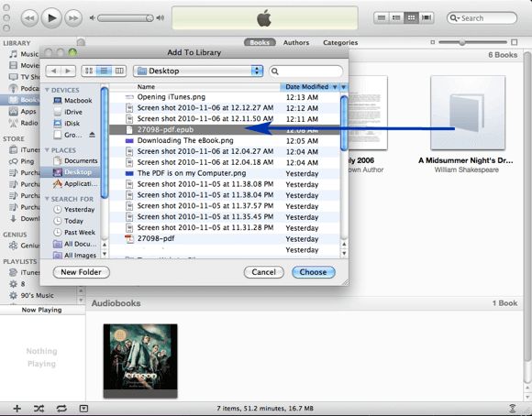Sort files by the Name column
532x416 pixels.
(194, 87)
